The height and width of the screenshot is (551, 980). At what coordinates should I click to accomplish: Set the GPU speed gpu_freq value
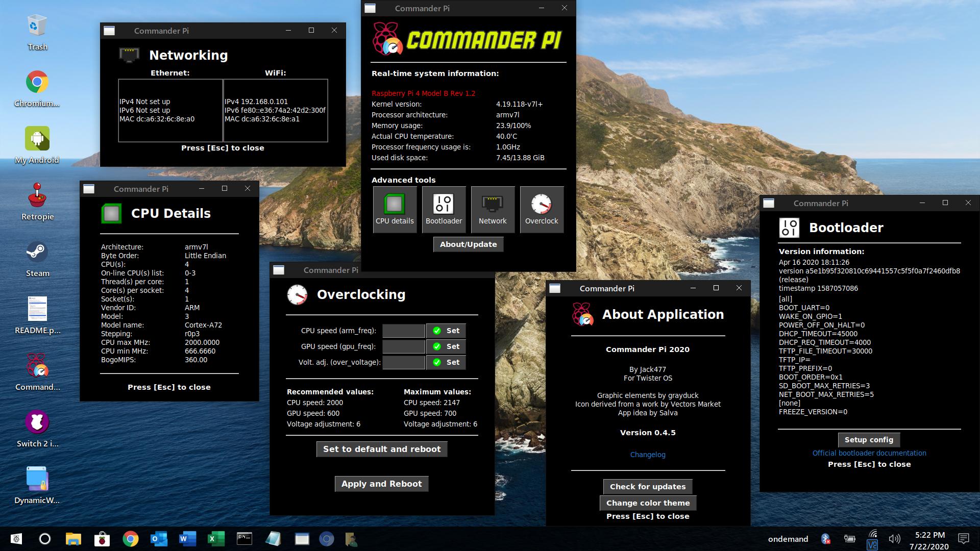(x=446, y=346)
